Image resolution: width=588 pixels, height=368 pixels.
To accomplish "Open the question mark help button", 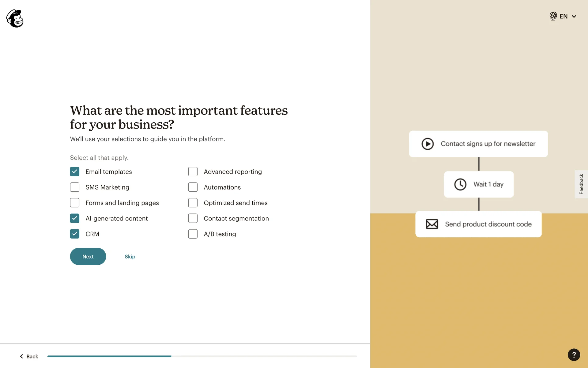I will click(x=574, y=355).
